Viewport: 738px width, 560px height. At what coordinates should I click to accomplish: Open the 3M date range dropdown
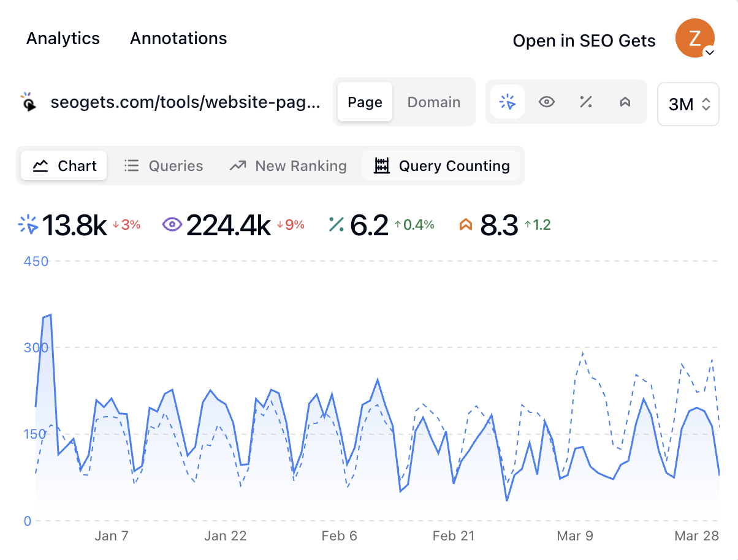tap(688, 104)
